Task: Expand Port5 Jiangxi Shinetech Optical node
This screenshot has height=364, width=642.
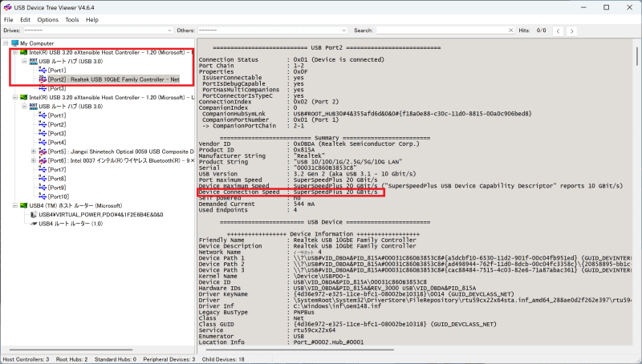Action: point(34,152)
